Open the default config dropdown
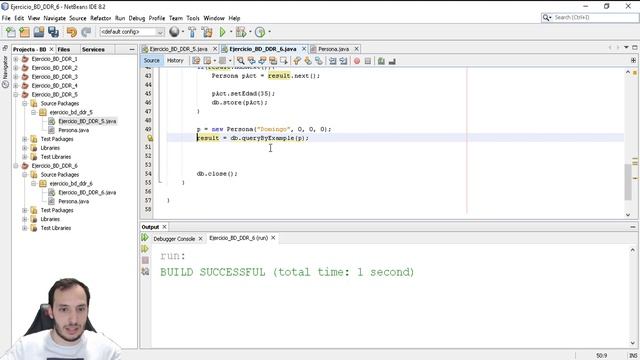This screenshot has height=360, width=640. point(132,32)
